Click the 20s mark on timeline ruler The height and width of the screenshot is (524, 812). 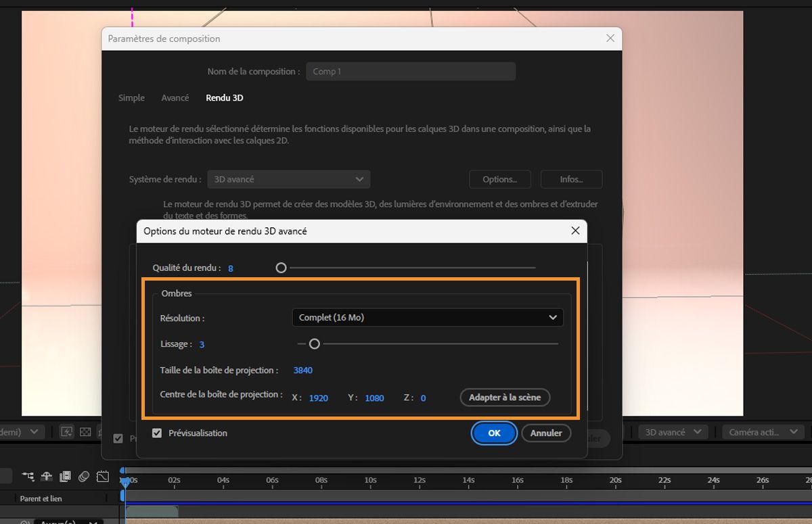(615, 480)
